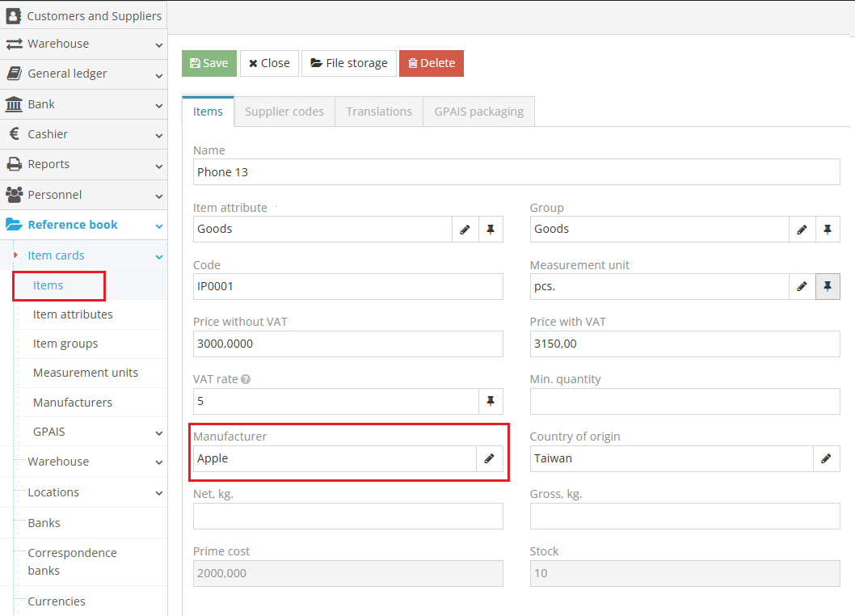Open the Manufacturer edit pencil icon
The width and height of the screenshot is (855, 616).
coord(490,458)
